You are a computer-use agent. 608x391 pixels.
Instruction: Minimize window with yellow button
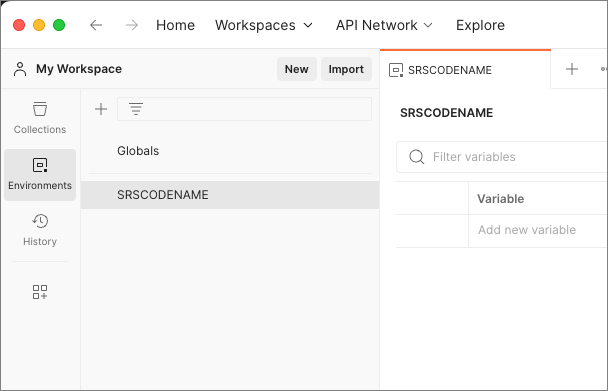[39, 25]
